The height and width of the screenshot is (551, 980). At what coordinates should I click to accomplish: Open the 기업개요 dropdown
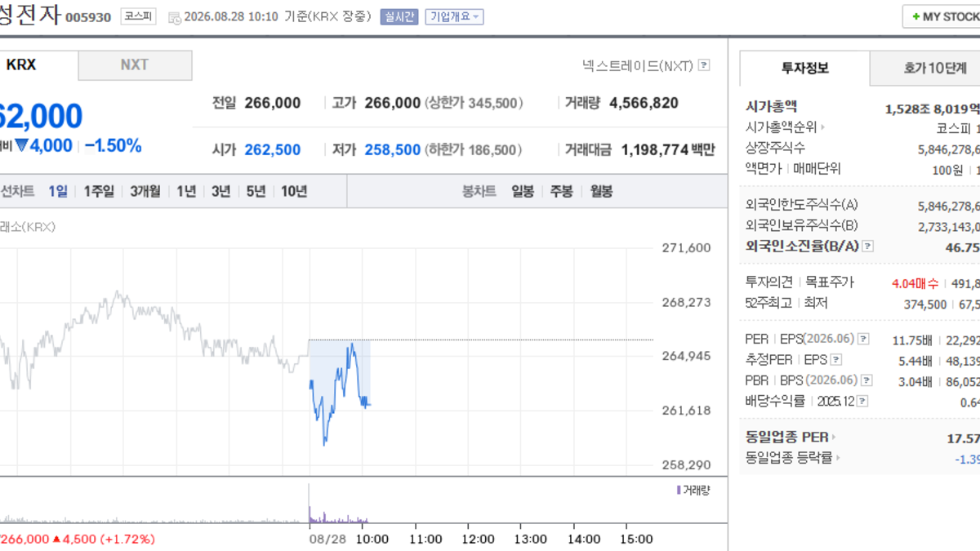pos(455,16)
